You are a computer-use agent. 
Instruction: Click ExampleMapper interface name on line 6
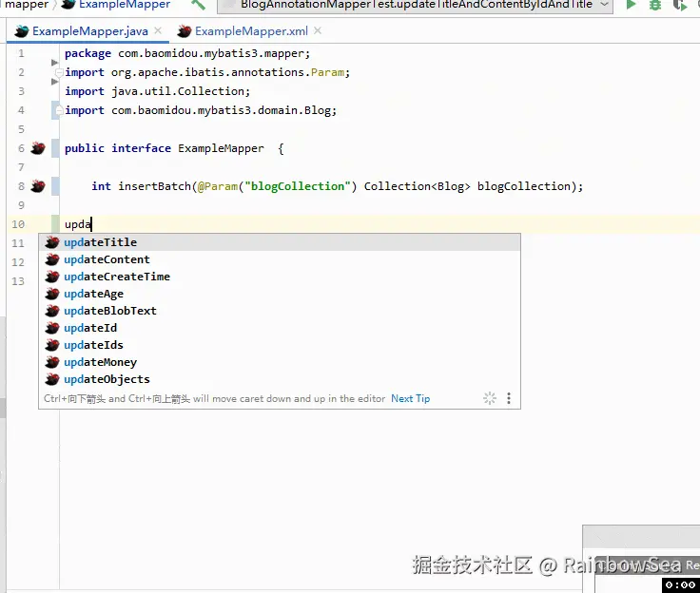point(221,148)
